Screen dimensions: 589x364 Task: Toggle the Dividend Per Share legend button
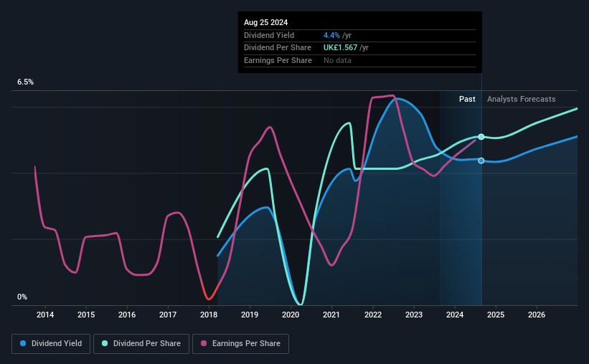[x=141, y=344]
